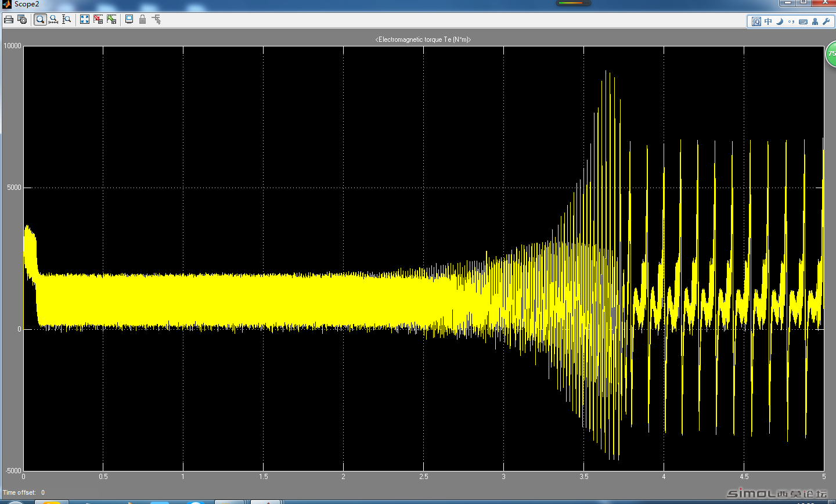
Task: Open the IME soft keyboard icon
Action: (803, 21)
